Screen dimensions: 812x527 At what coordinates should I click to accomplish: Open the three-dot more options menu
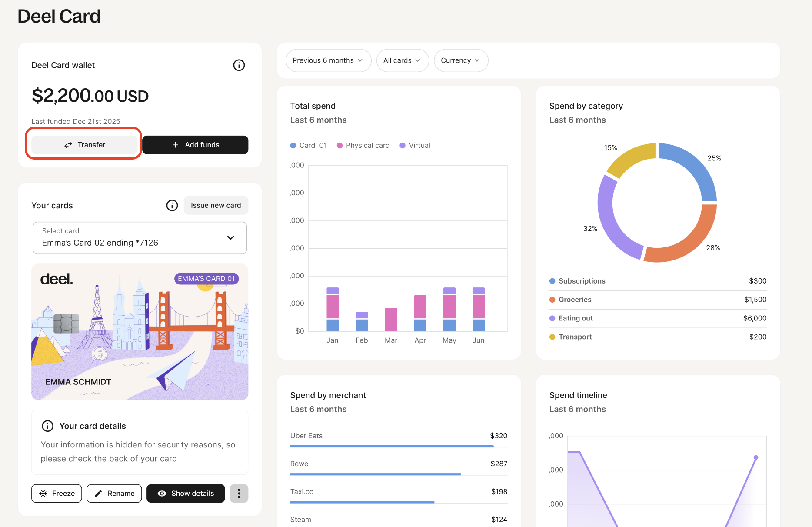click(x=239, y=494)
